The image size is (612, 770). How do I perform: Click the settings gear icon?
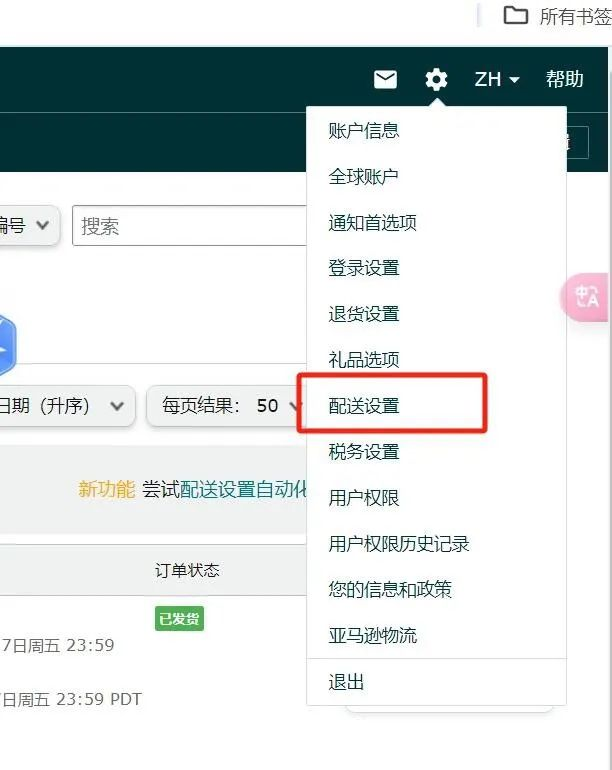[x=436, y=79]
